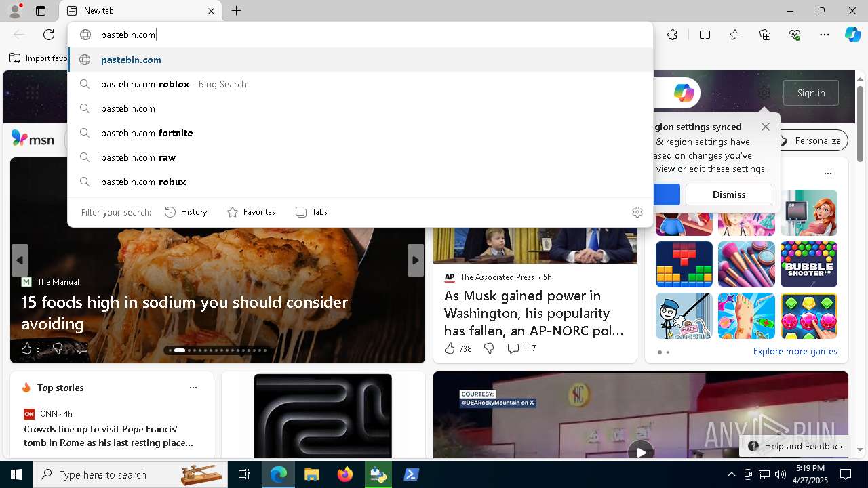868x488 pixels.
Task: Open the profile avatar icon
Action: pos(15,11)
